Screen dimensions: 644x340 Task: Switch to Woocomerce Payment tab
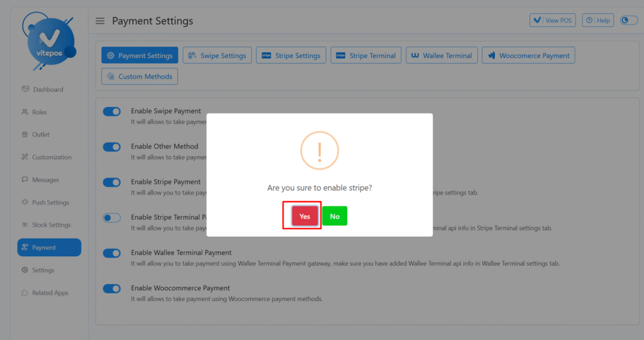pyautogui.click(x=528, y=55)
